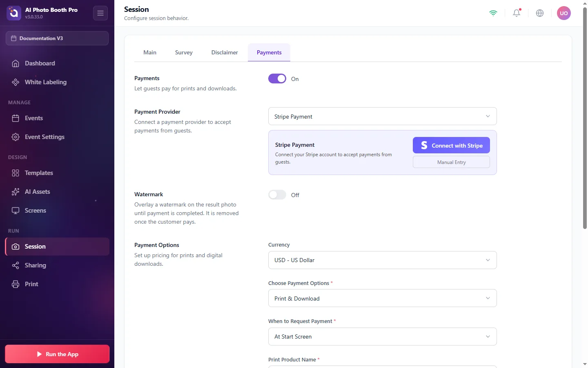The width and height of the screenshot is (588, 368).
Task: Navigate to AI Assets
Action: coord(57,192)
